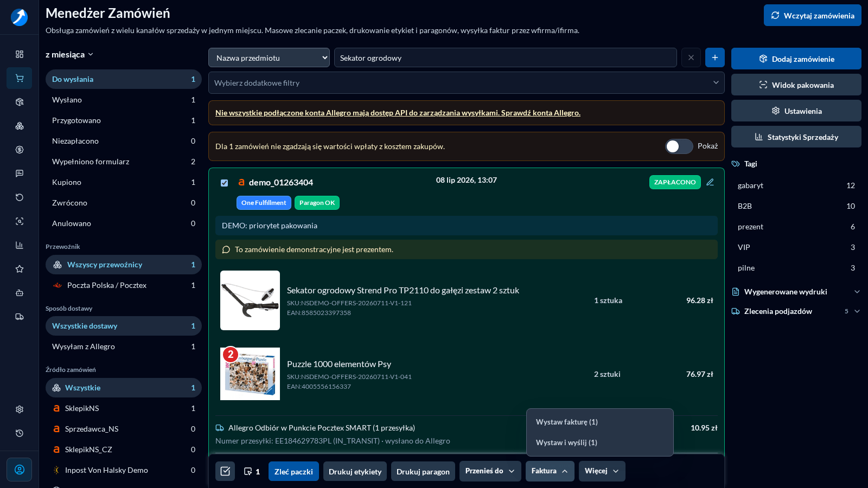Select the Wysłano status filter
Viewport: 868px width, 488px height.
coord(124,100)
